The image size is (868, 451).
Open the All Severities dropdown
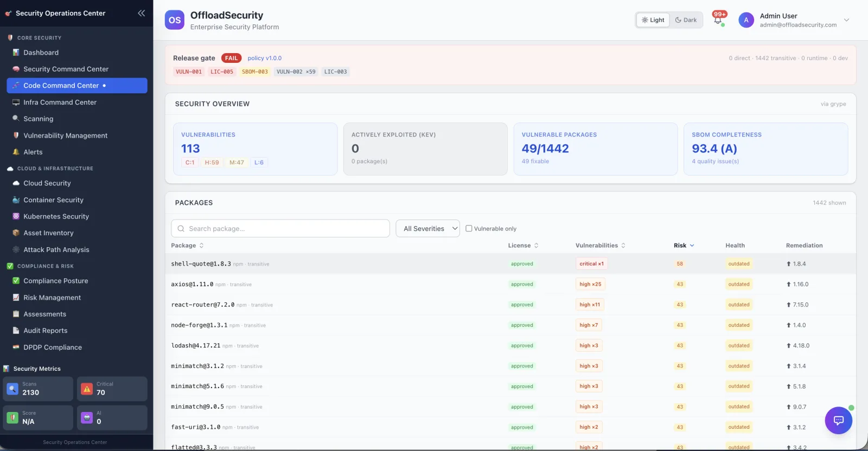coord(427,229)
